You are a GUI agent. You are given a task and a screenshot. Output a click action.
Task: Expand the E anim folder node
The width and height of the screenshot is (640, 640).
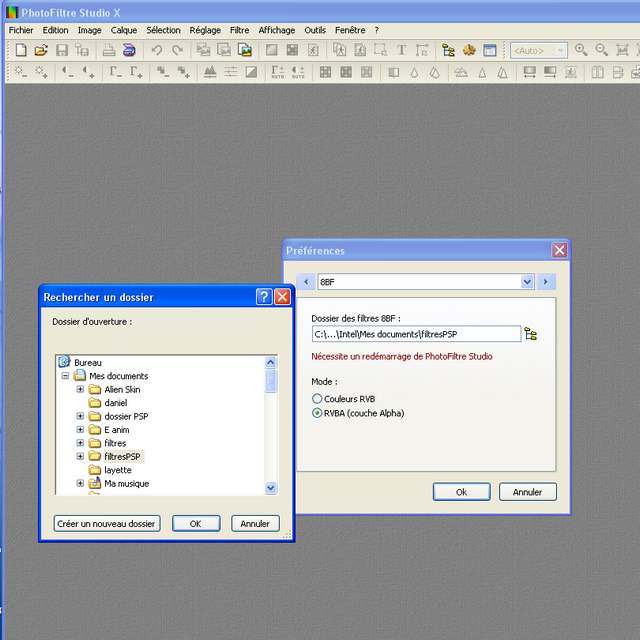(x=80, y=429)
